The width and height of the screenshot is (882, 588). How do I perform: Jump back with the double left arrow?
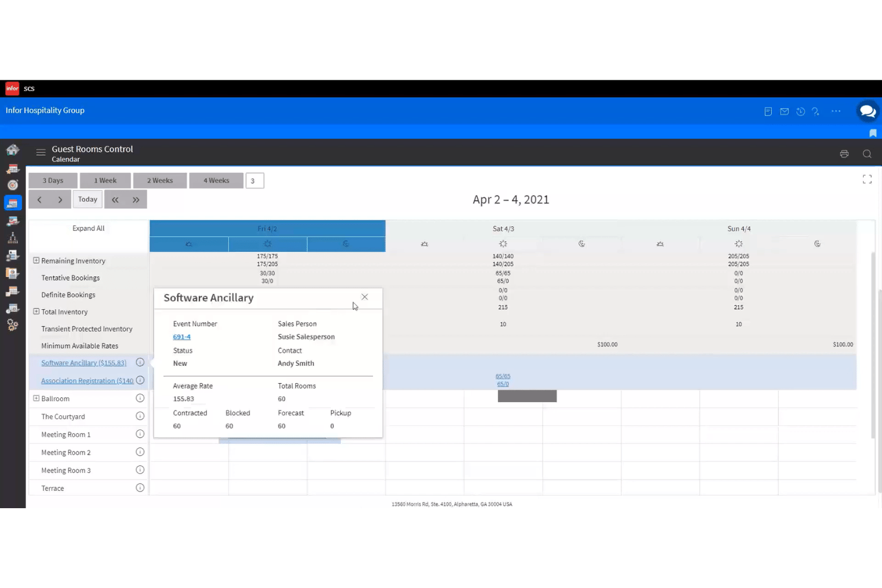point(115,200)
